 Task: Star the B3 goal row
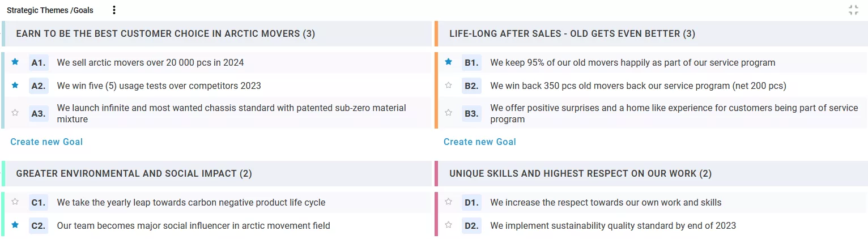point(449,113)
